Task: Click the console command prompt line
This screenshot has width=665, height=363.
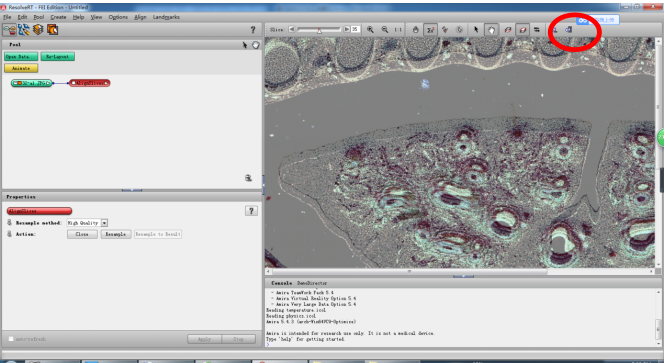Action: 460,345
